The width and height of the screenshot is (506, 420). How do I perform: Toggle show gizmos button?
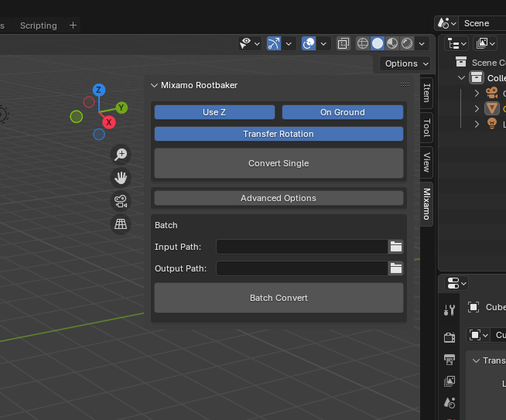pos(274,43)
